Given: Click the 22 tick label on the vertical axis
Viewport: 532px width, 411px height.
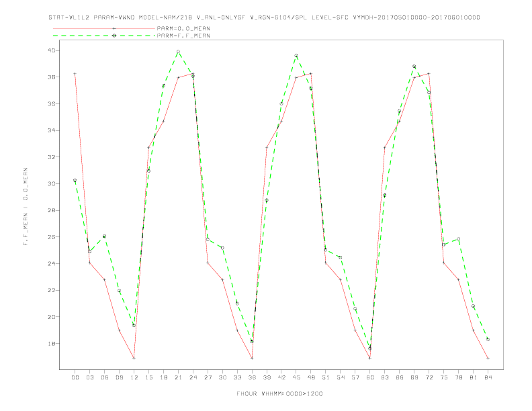Looking at the screenshot, I should 52,290.
